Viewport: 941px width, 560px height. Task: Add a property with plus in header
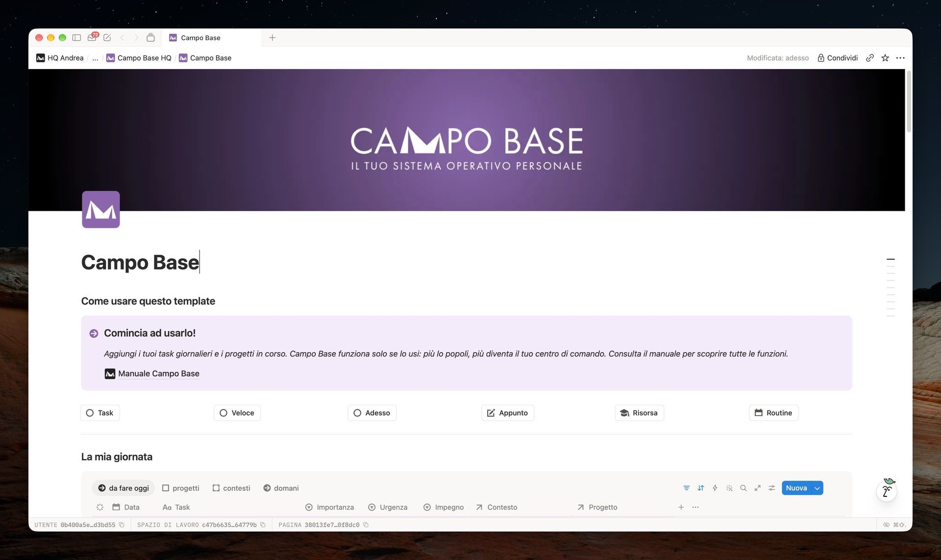681,507
